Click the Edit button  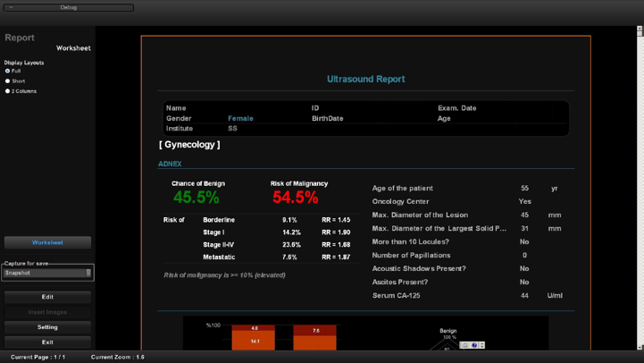pos(47,297)
